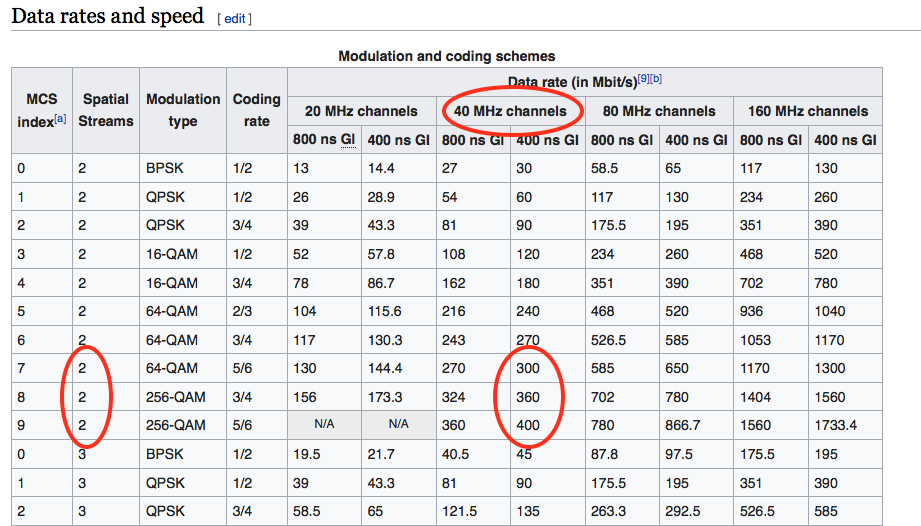
Task: Open footnote [a] next to MCS index
Action: pos(60,119)
